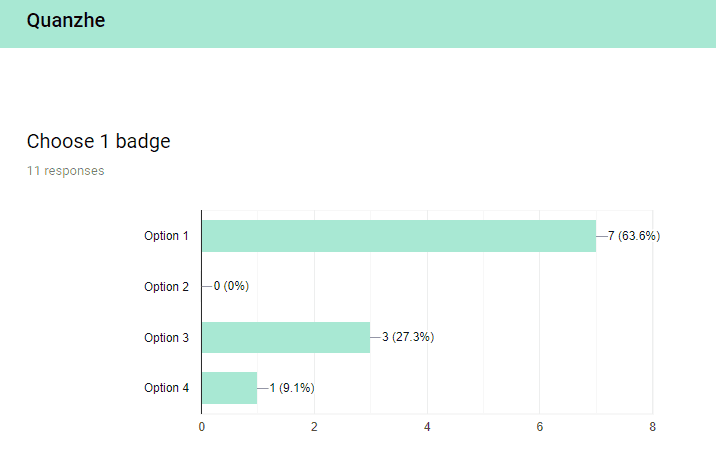Screen dimensions: 716x470
Task: Click the green header banner
Action: (358, 24)
